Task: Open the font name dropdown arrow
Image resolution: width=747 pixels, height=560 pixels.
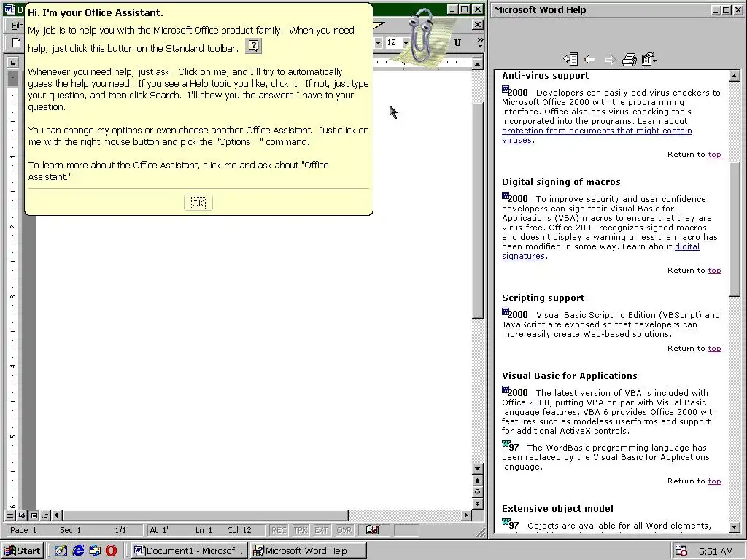Action: (379, 43)
